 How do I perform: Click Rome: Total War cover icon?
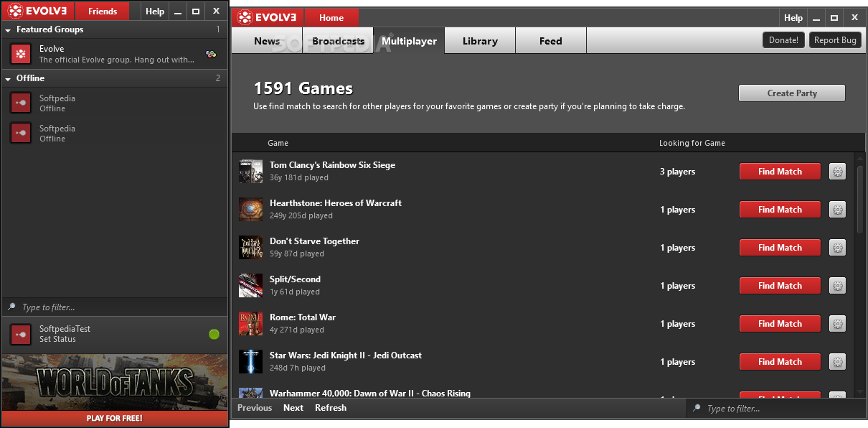pos(251,323)
